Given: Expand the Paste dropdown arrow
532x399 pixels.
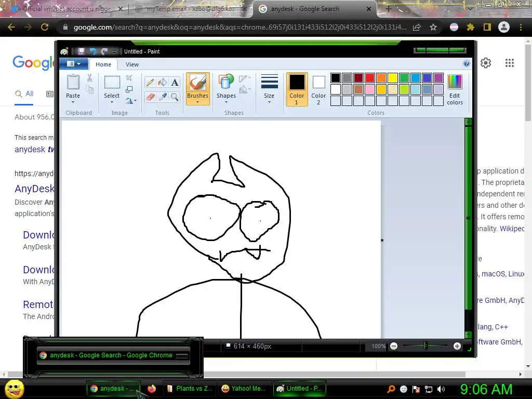Looking at the screenshot, I should pyautogui.click(x=73, y=102).
